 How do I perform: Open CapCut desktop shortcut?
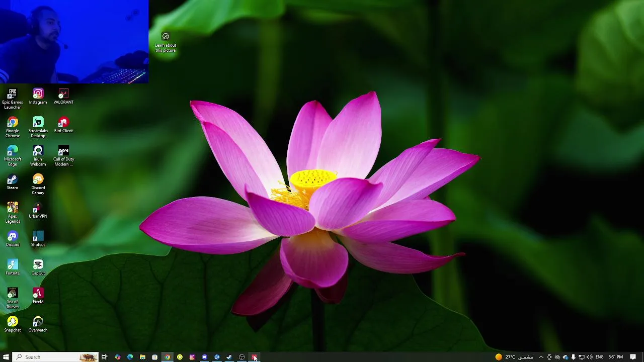pyautogui.click(x=38, y=267)
